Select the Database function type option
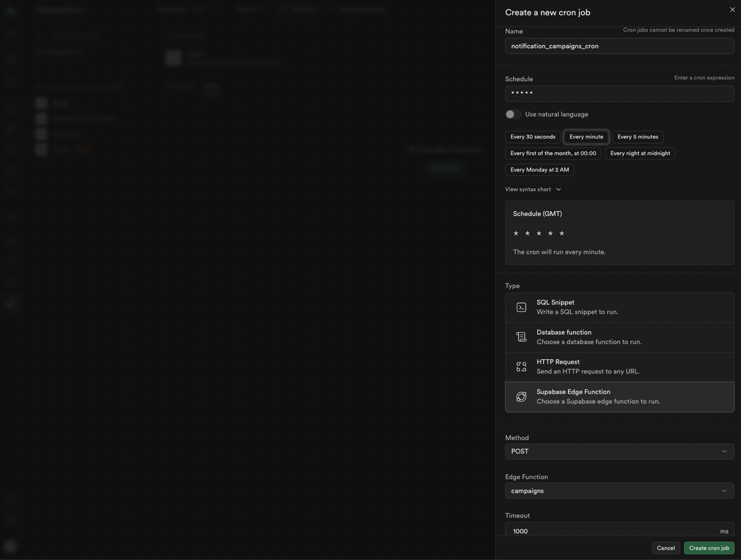 click(x=619, y=337)
